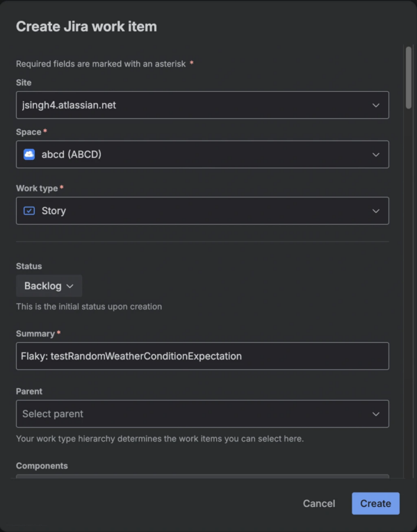Click the Space field label

coord(28,132)
